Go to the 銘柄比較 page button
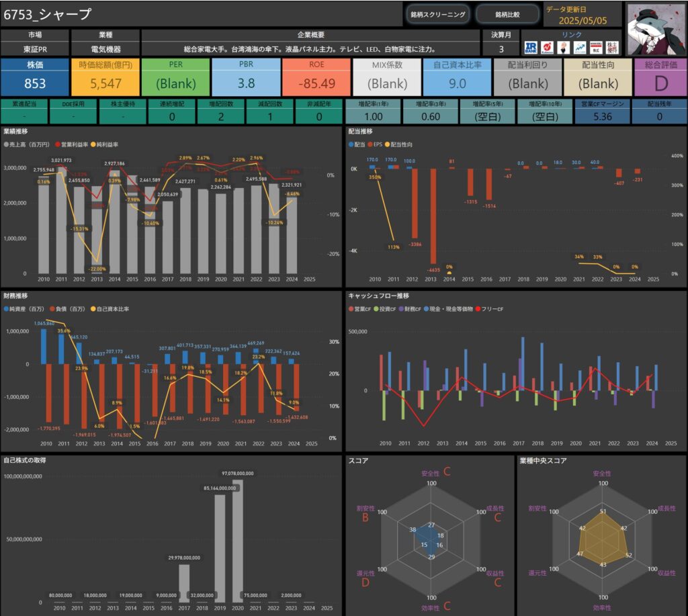The width and height of the screenshot is (688, 616). [x=508, y=15]
